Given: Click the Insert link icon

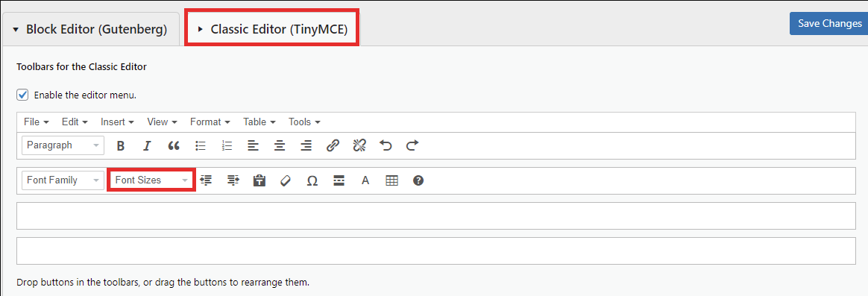Looking at the screenshot, I should (332, 145).
